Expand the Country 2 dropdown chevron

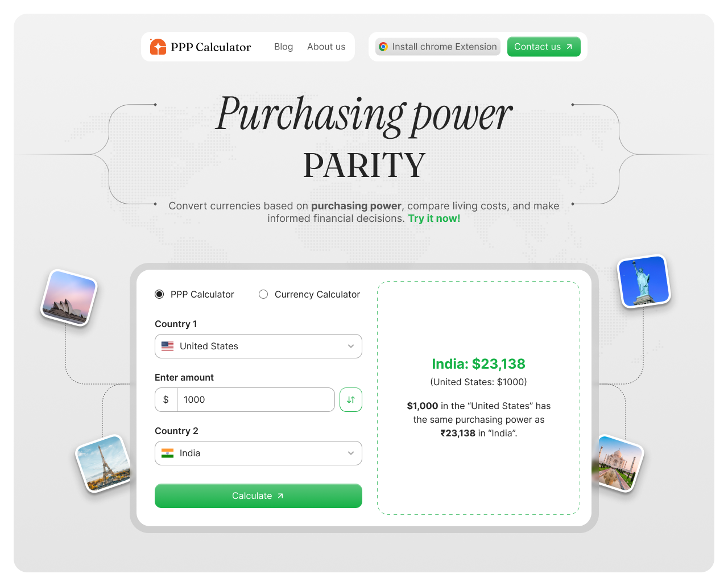pos(351,453)
